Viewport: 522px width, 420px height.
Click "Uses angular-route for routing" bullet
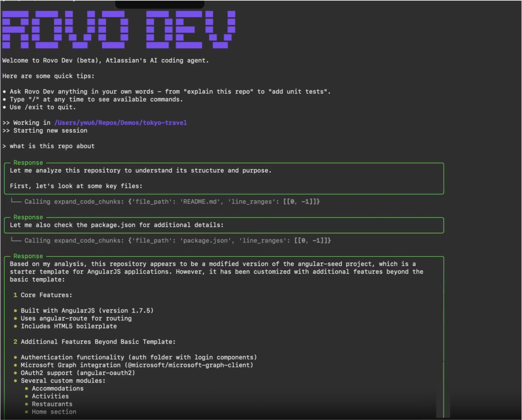(x=73, y=318)
